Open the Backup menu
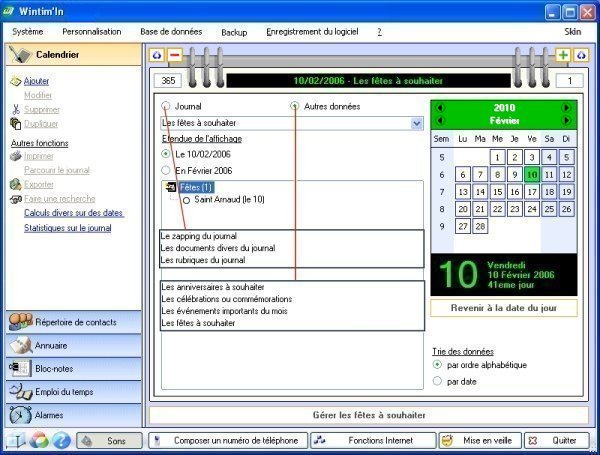The image size is (600, 455). (x=234, y=33)
